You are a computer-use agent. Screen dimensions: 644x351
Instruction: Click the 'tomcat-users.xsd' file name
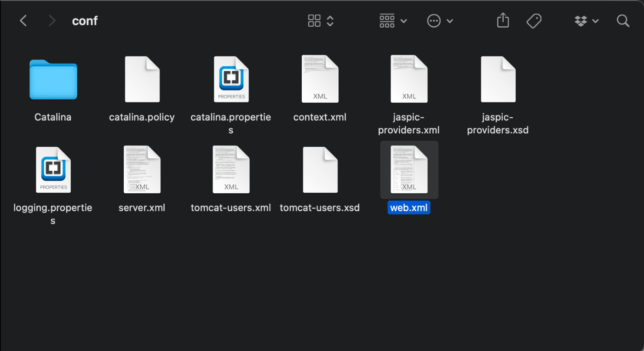pyautogui.click(x=320, y=208)
